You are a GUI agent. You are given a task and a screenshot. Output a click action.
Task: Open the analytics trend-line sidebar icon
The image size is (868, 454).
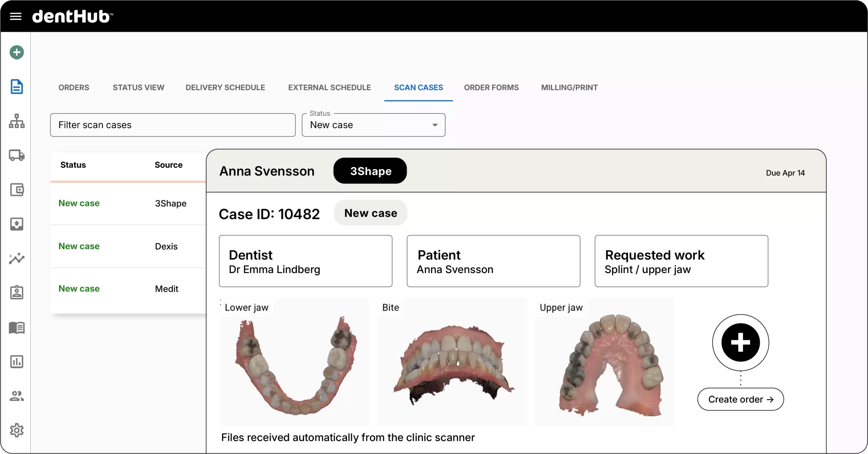tap(17, 258)
